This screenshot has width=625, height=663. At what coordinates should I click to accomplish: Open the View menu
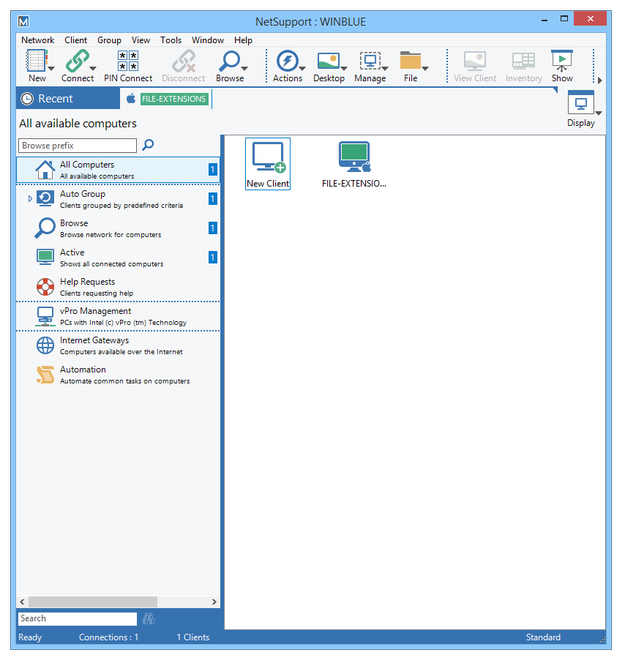point(140,40)
